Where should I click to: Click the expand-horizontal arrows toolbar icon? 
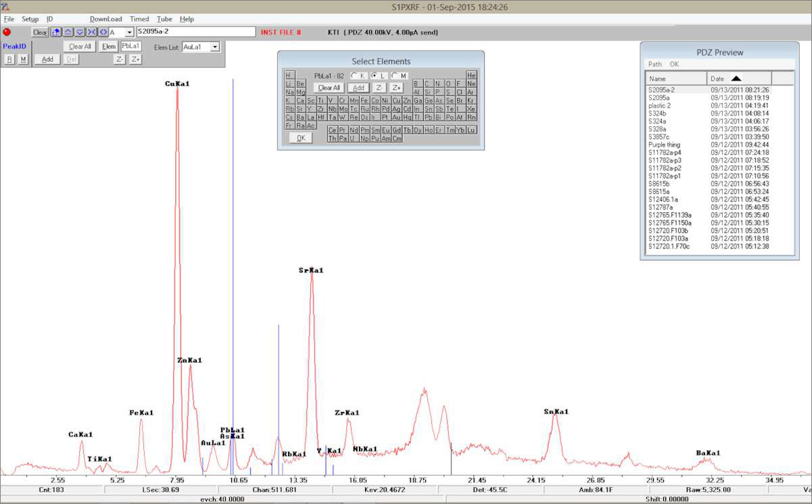(x=103, y=32)
